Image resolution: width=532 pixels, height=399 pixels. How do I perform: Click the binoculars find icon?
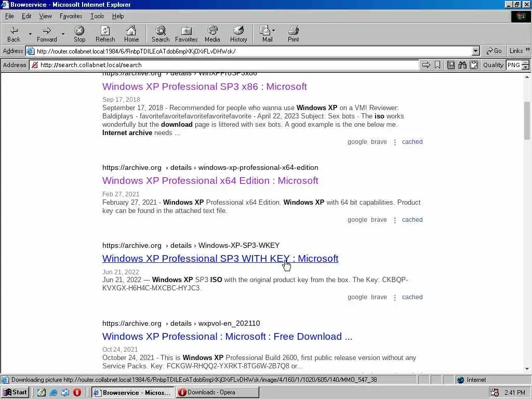click(462, 65)
